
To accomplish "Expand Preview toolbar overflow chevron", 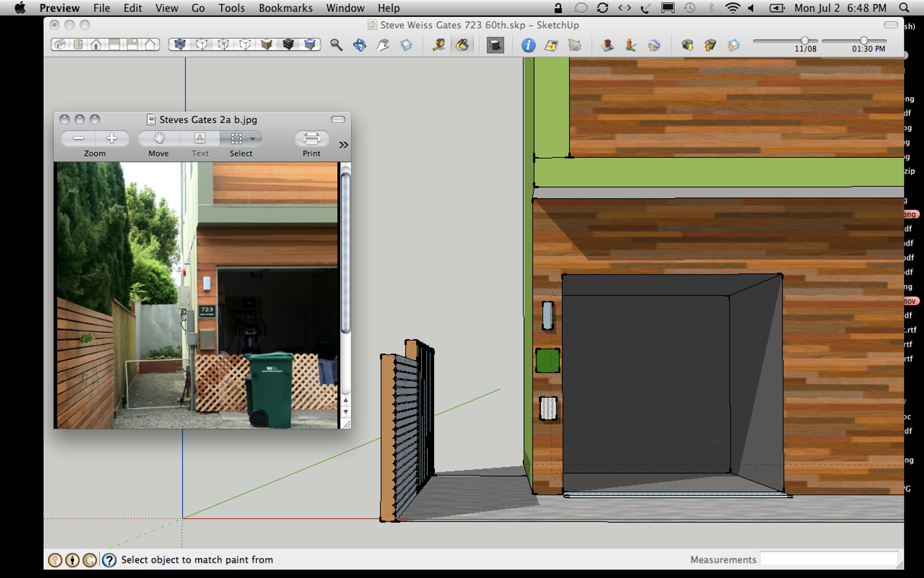I will 344,145.
